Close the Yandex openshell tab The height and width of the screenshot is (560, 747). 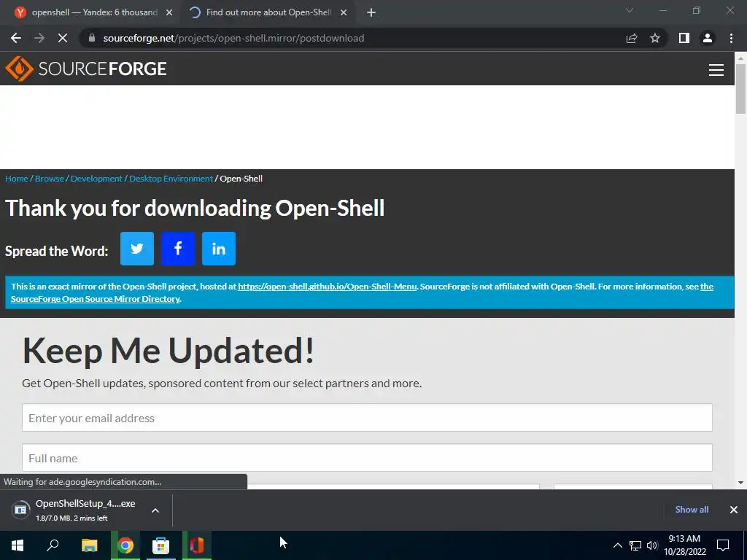[169, 13]
